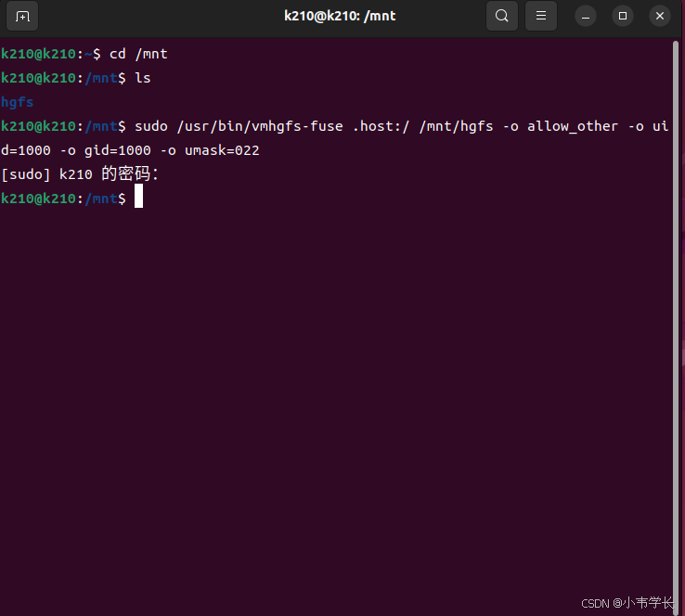Click the sudo password prompt line
Screen dimensions: 685x616
point(80,174)
